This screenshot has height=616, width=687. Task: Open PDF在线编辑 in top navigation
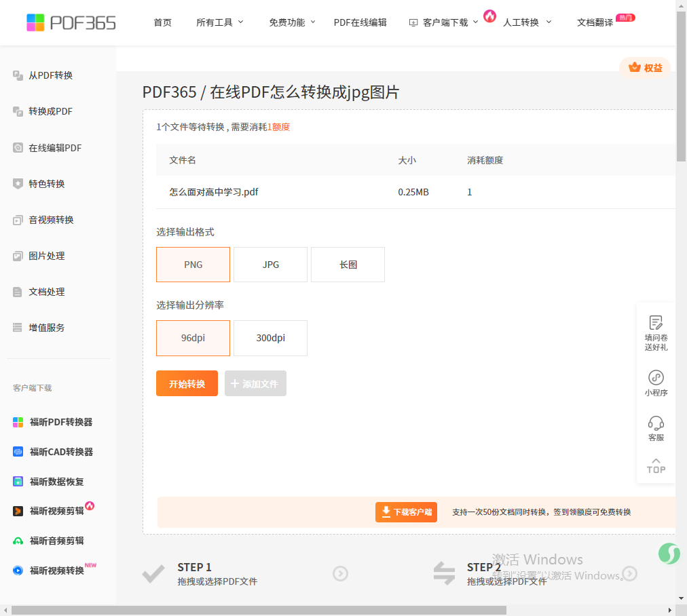tap(360, 22)
